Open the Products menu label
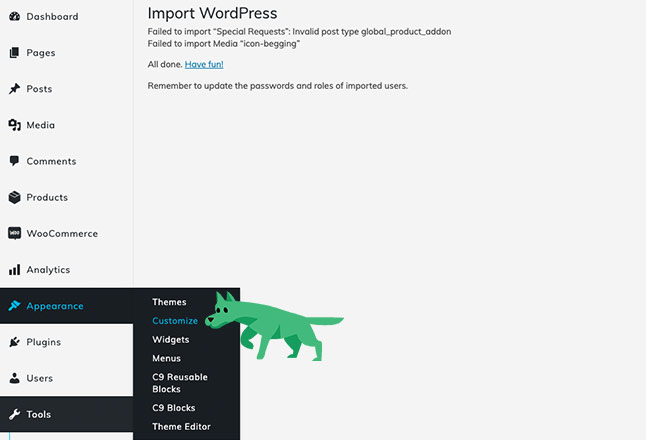 pyautogui.click(x=47, y=197)
